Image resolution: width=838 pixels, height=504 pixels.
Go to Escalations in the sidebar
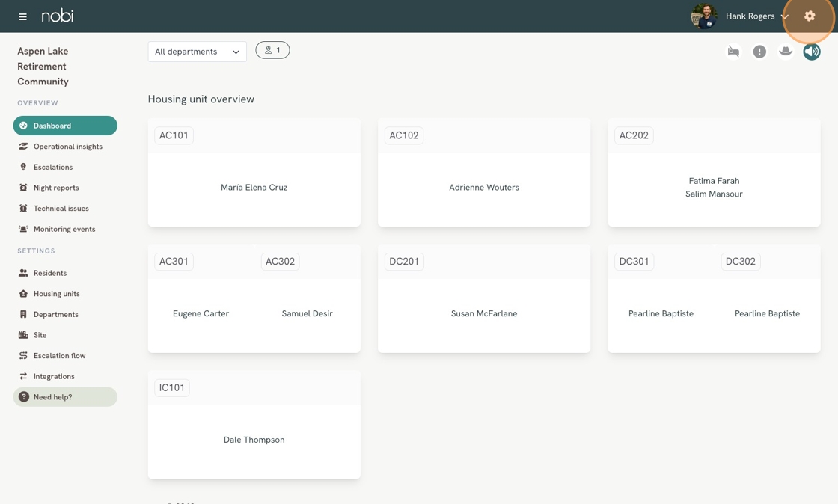tap(53, 168)
